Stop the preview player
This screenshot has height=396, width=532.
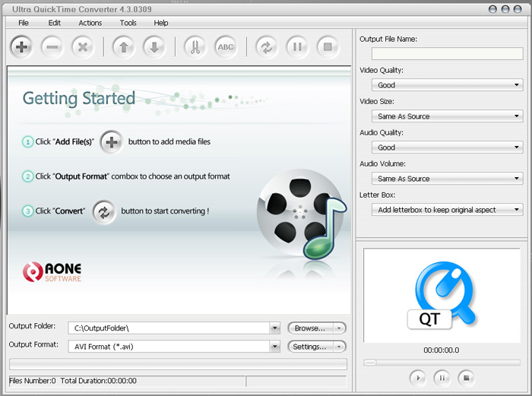pyautogui.click(x=466, y=378)
